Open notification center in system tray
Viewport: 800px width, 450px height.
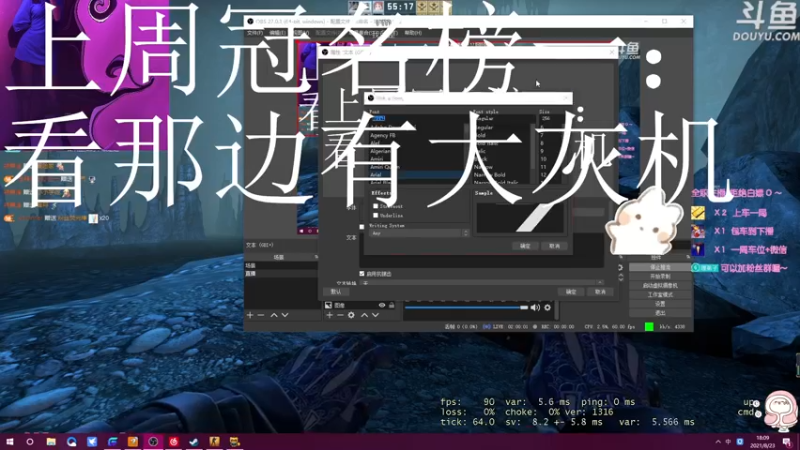tap(787, 442)
